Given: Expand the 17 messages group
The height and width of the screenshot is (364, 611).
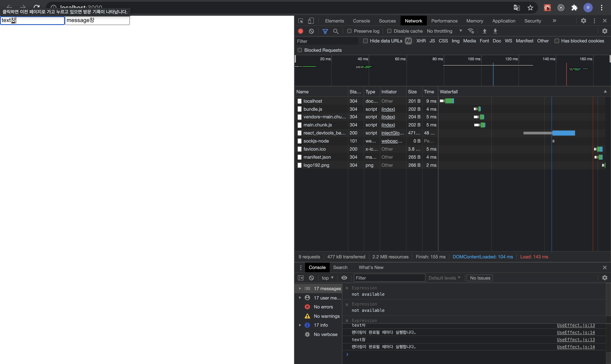Looking at the screenshot, I should pos(300,288).
